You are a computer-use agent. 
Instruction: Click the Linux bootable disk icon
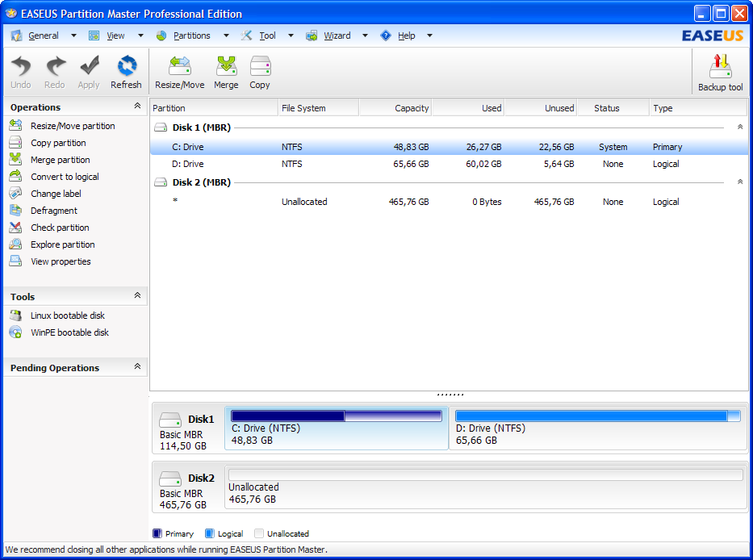(15, 315)
